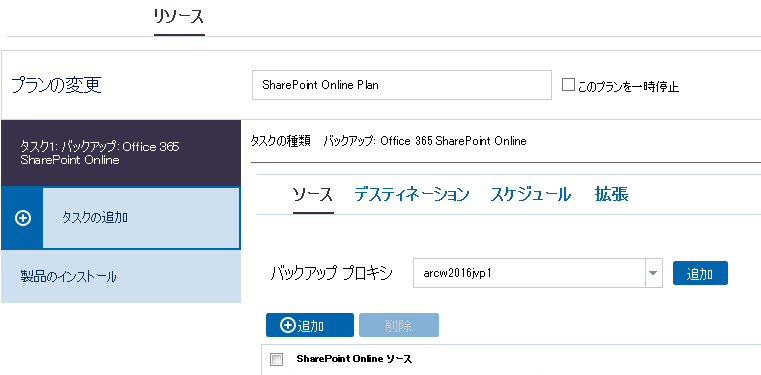Switch to the ソース tab
The height and width of the screenshot is (375, 761).
313,195
